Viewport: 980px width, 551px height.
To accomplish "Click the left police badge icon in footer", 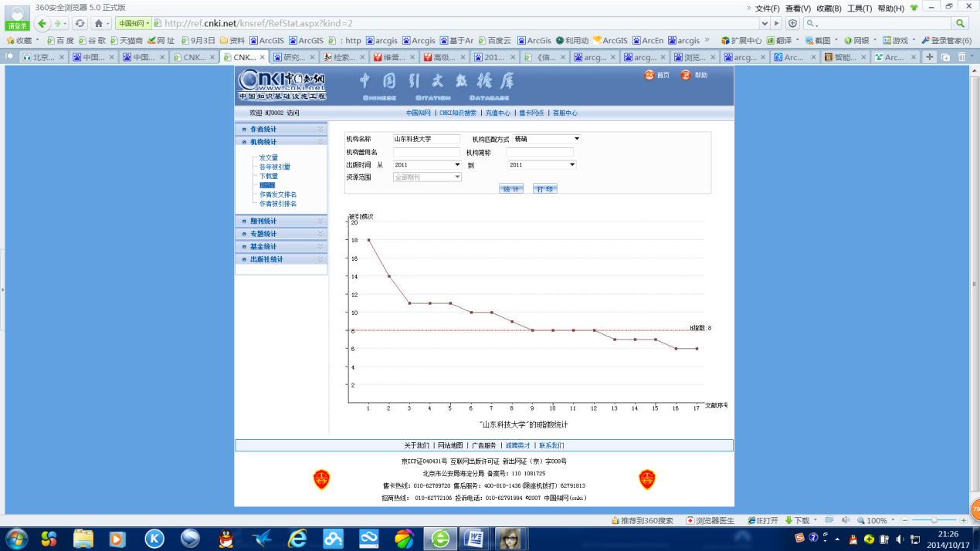I will coord(321,479).
